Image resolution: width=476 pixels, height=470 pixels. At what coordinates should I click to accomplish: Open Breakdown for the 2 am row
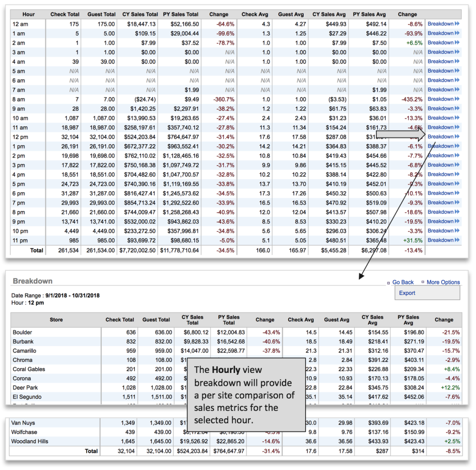tap(443, 42)
